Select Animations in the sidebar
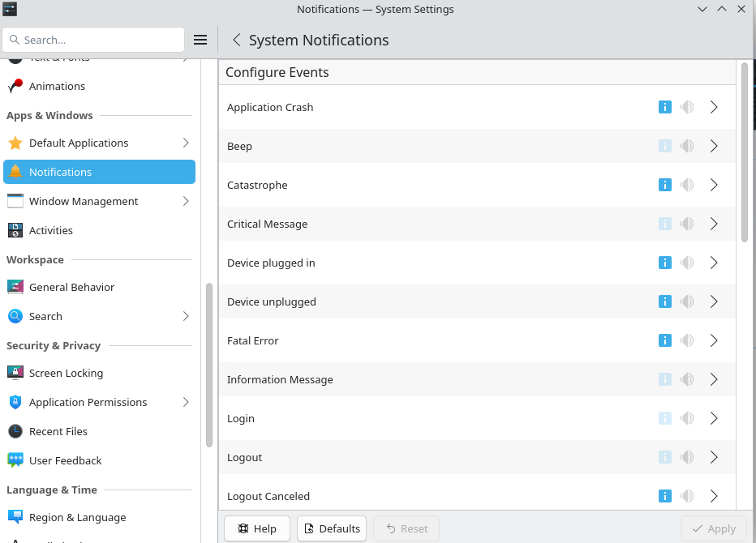Viewport: 756px width, 543px height. click(x=57, y=86)
